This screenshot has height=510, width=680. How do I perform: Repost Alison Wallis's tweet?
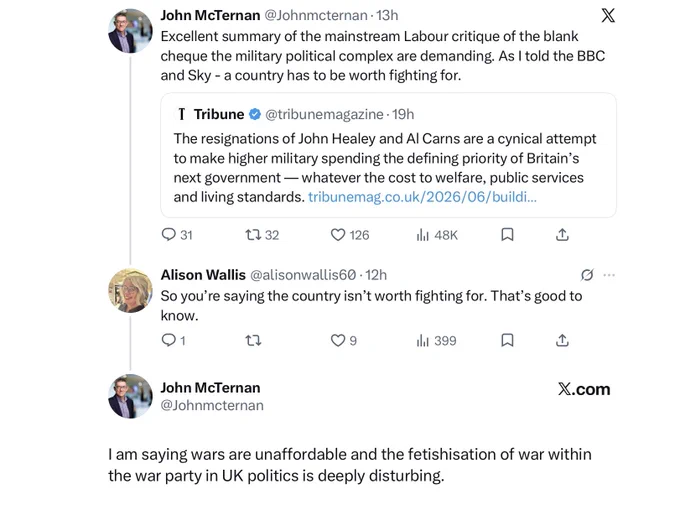pos(253,340)
